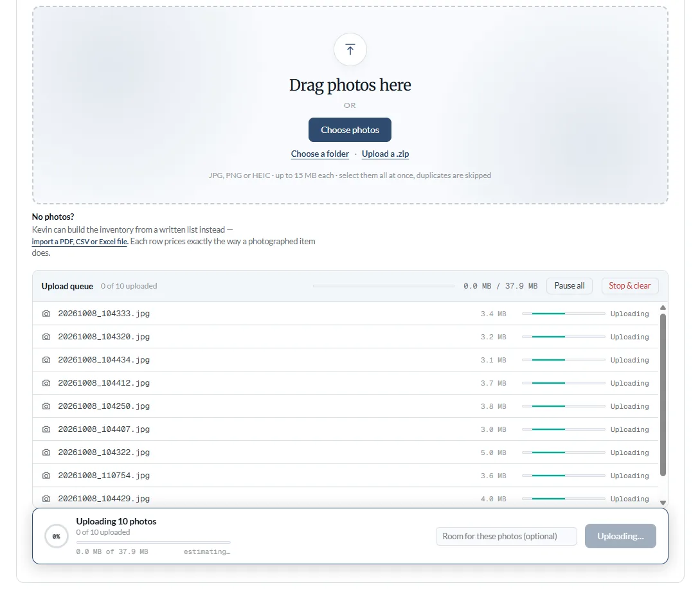Image resolution: width=700 pixels, height=599 pixels.
Task: Click progress bar of 20261008_104320.jpg
Action: pyautogui.click(x=563, y=337)
